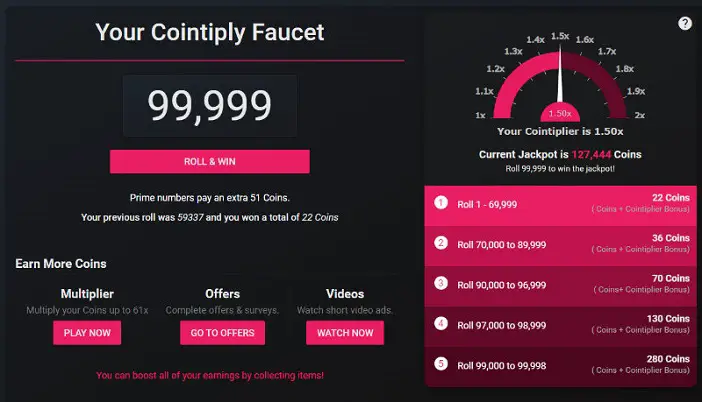Click the help question mark icon

685,23
